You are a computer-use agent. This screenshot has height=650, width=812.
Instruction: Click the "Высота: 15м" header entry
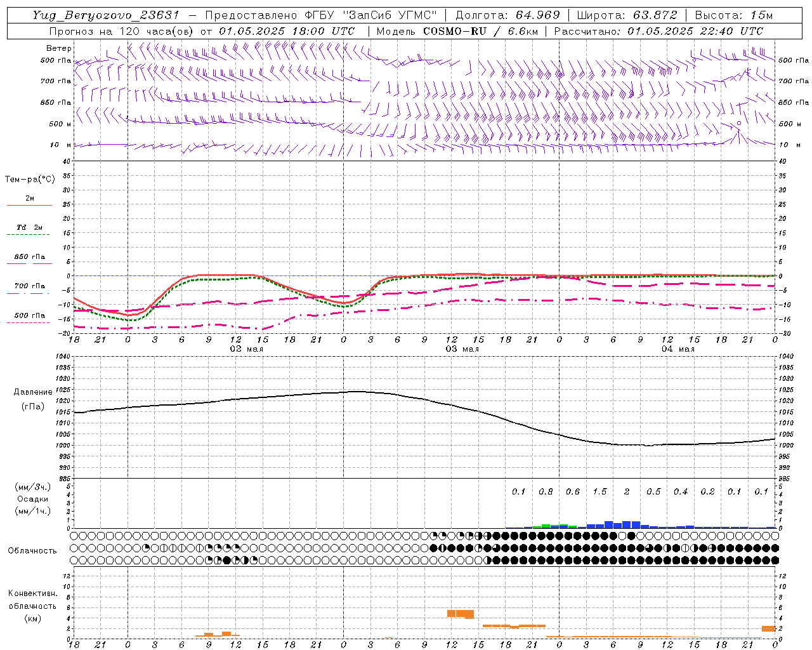(734, 15)
